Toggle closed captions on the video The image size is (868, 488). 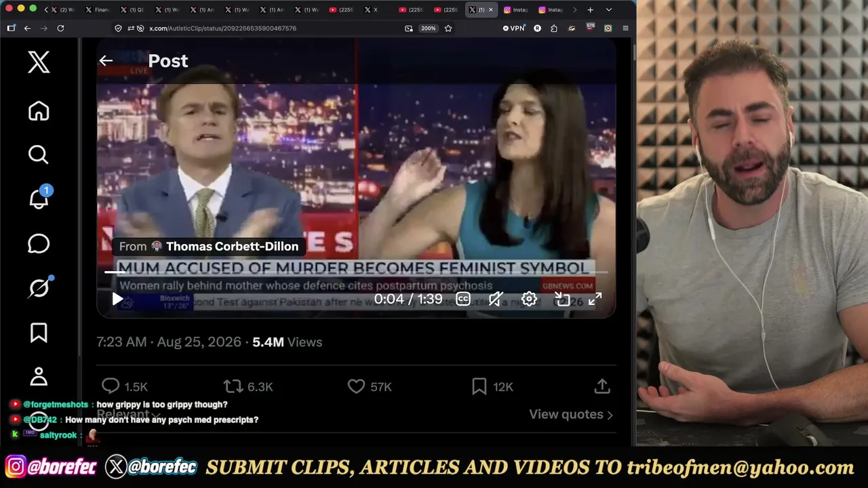click(x=463, y=299)
